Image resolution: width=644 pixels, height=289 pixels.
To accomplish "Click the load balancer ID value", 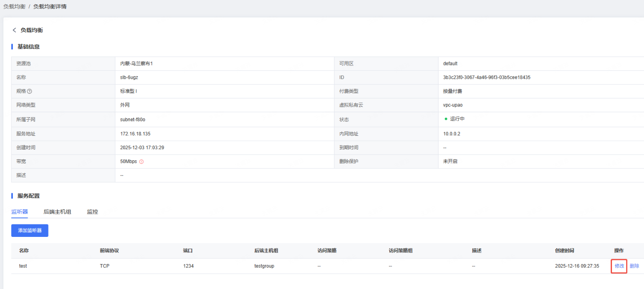I will coord(487,77).
